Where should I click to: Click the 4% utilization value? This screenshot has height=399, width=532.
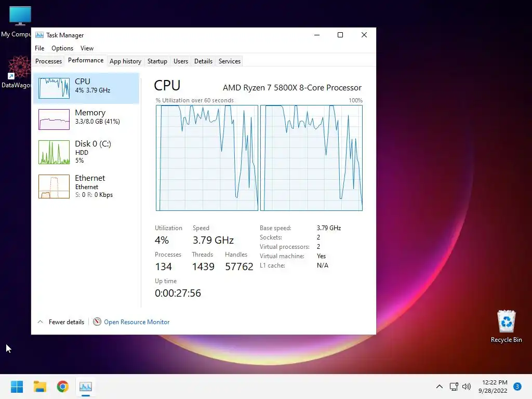pos(162,240)
